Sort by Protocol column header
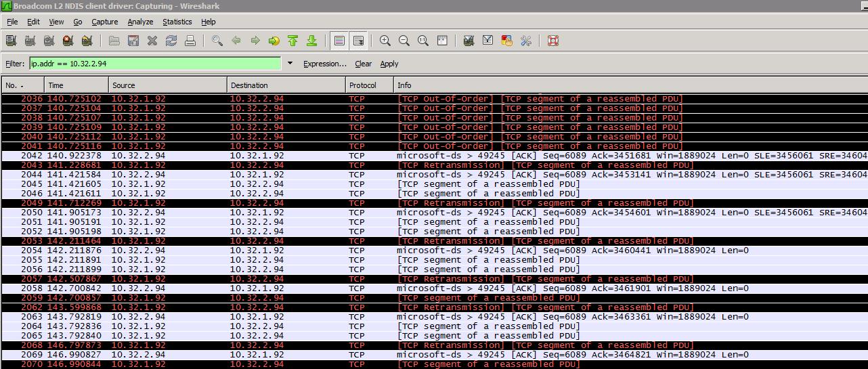The width and height of the screenshot is (868, 369). (x=370, y=85)
